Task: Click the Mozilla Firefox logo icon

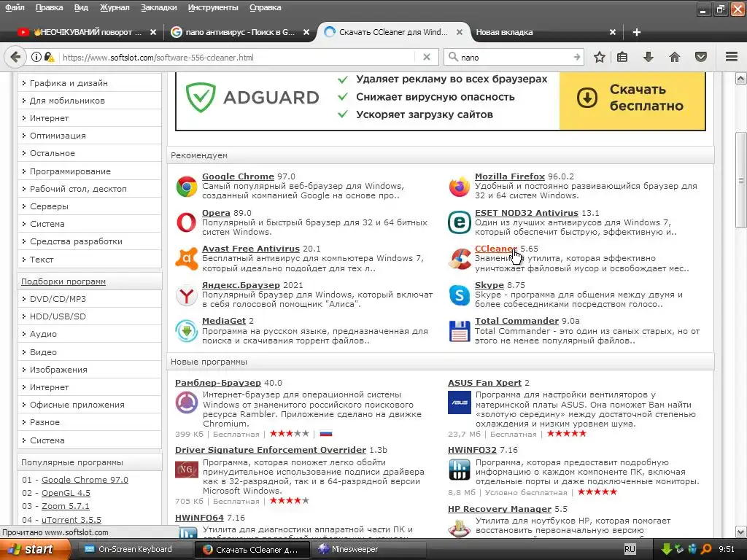Action: tap(460, 187)
